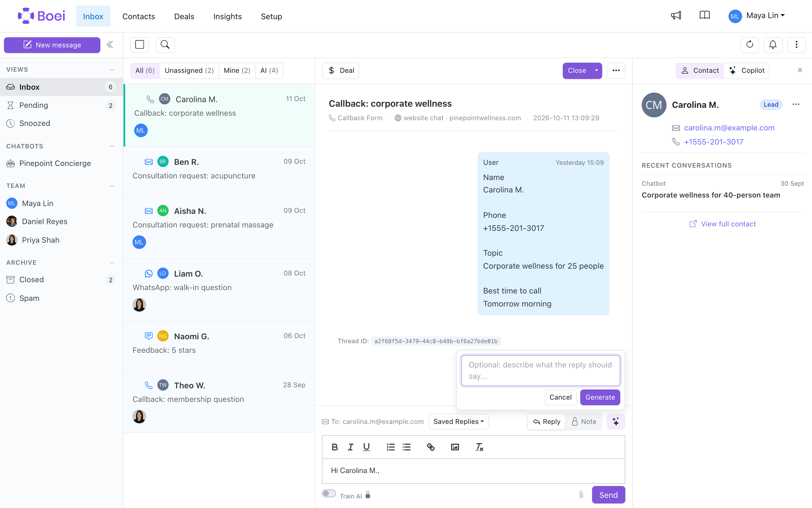Open conversation search magnifier
Screen dimensions: 812x508
coord(165,45)
